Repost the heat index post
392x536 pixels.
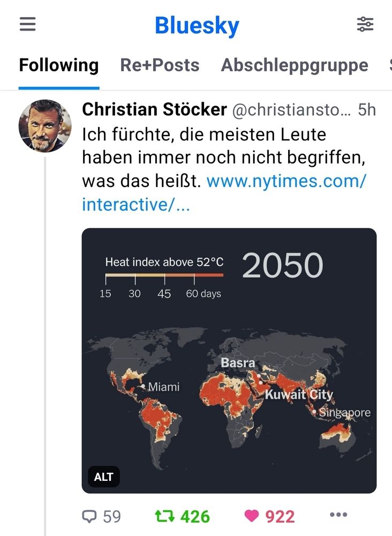164,516
